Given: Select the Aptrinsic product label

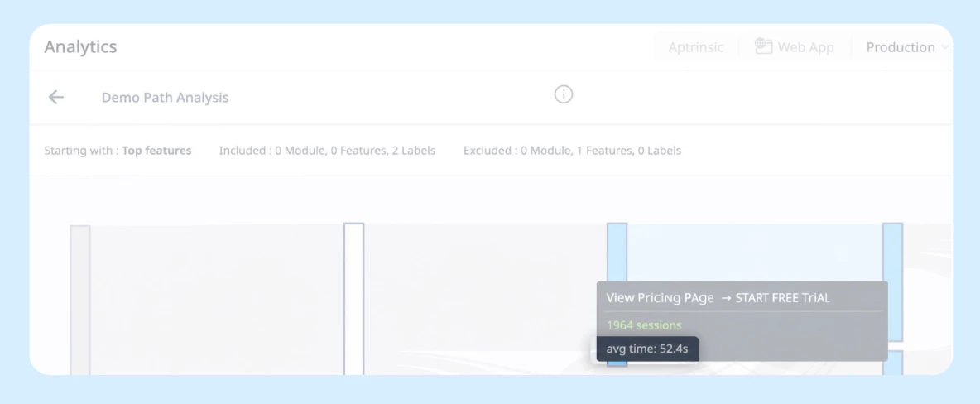Looking at the screenshot, I should pyautogui.click(x=695, y=47).
